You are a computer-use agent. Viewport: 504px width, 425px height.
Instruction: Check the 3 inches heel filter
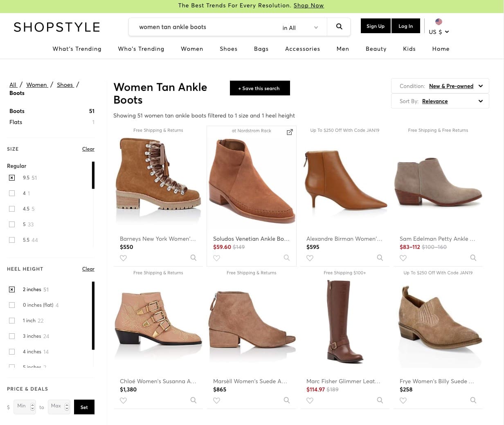pos(12,336)
